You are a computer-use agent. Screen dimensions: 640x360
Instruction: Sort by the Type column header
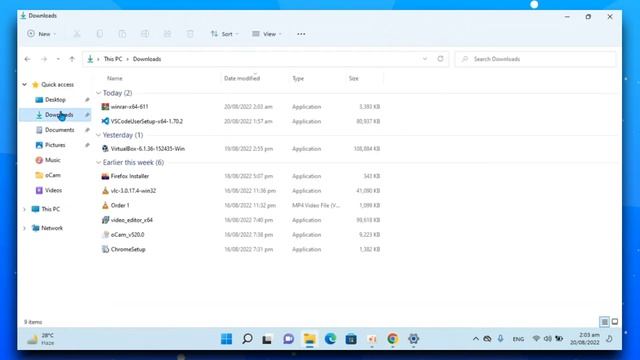tap(298, 78)
